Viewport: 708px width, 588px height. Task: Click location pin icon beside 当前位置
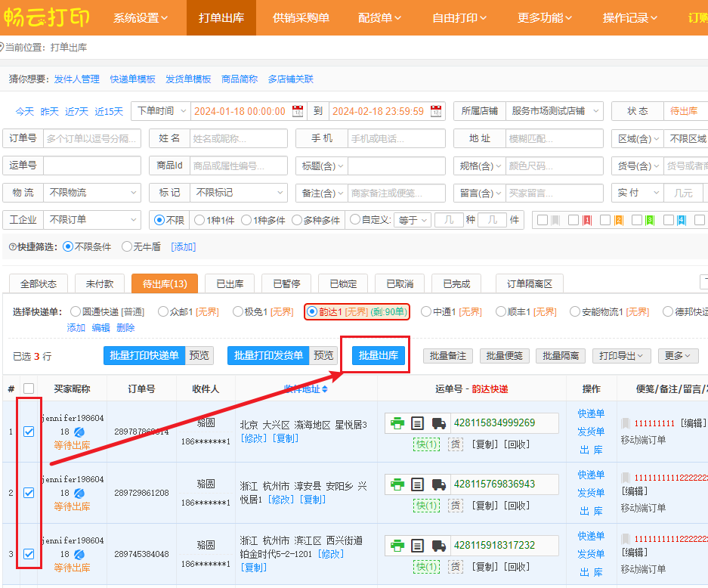[x=3, y=48]
